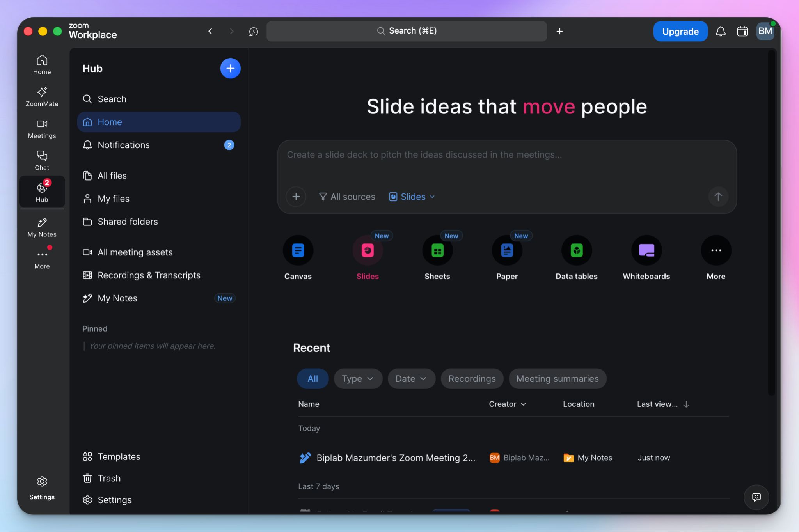The width and height of the screenshot is (799, 532).
Task: Open the Date filter dropdown
Action: (x=411, y=379)
